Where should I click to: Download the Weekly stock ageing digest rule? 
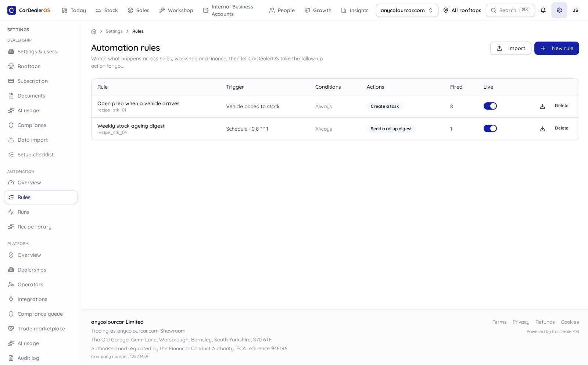point(542,129)
